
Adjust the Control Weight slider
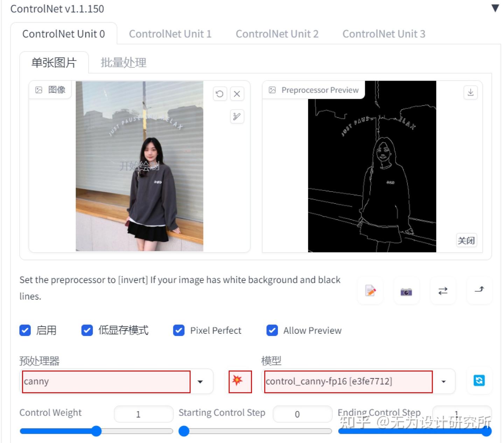pos(96,431)
